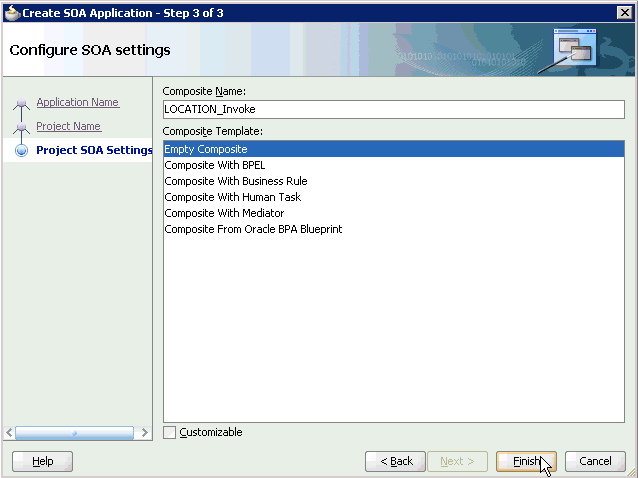Select Composite From Oracle BPA Blueprint
This screenshot has width=638, height=478.
point(393,229)
